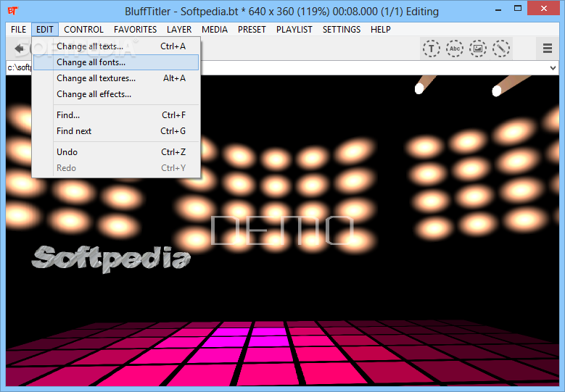Click the sketch pen layer icon
This screenshot has width=565, height=392.
(x=501, y=49)
